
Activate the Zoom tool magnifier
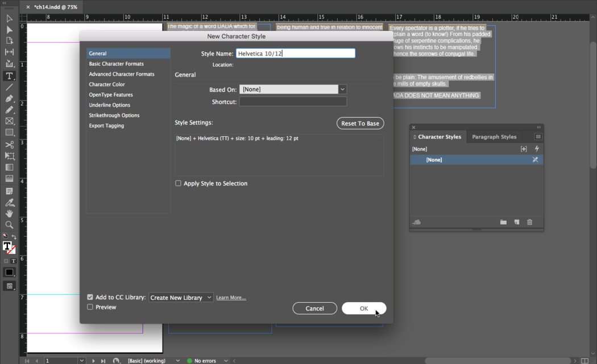click(x=9, y=225)
